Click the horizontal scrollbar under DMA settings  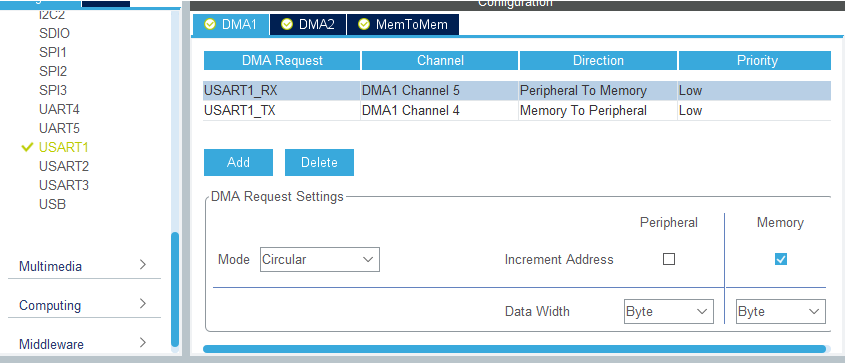pos(514,349)
